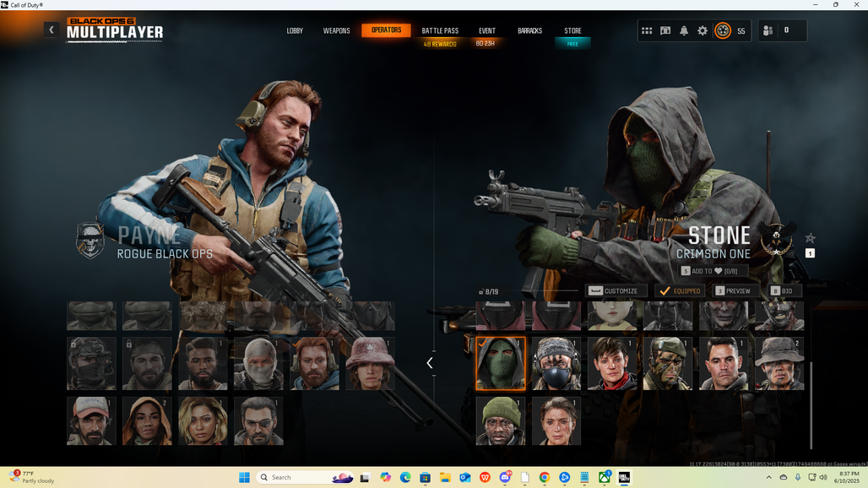Select the camo face-paint operator with cap

click(x=668, y=364)
